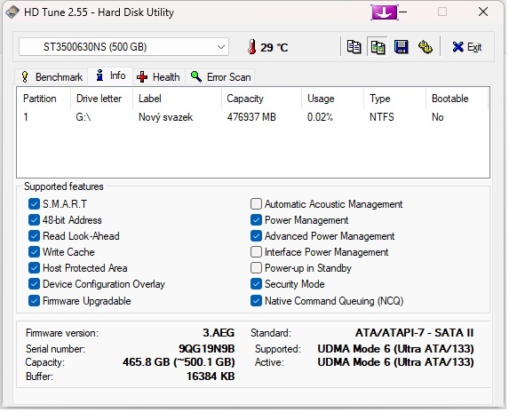Image resolution: width=517 pixels, height=420 pixels.
Task: Close the HD Tune window
Action: click(483, 12)
